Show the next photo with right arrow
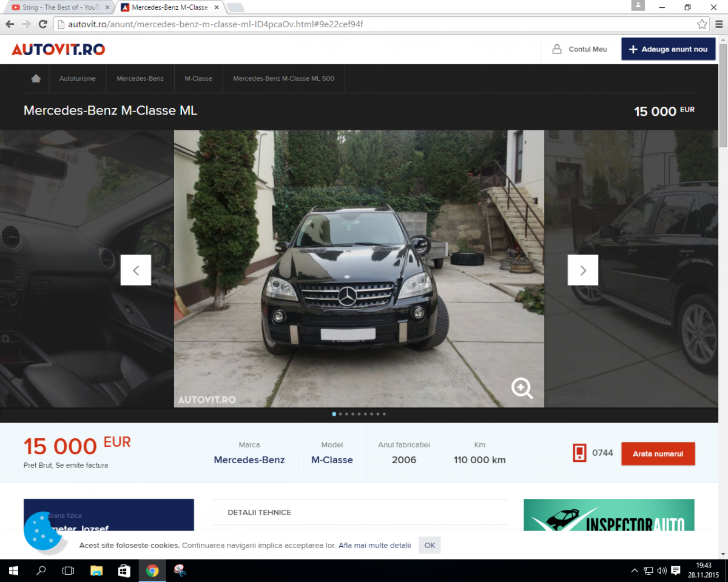This screenshot has height=582, width=728. (583, 270)
